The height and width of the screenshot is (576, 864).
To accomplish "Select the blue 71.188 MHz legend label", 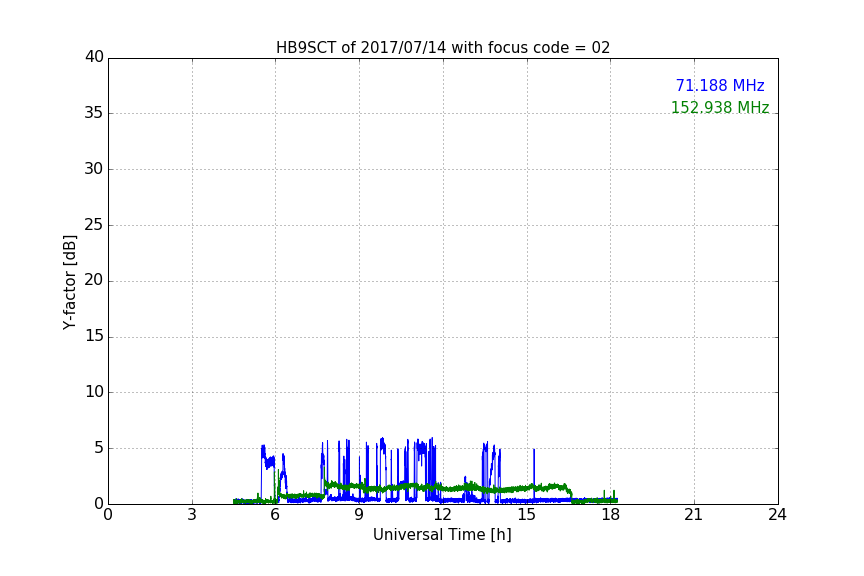I will pyautogui.click(x=720, y=85).
